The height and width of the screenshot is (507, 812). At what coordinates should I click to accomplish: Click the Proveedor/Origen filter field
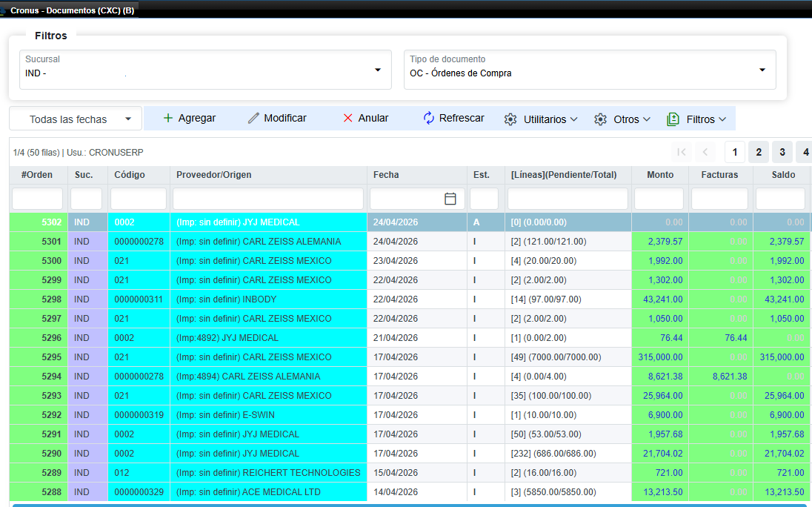coord(267,199)
